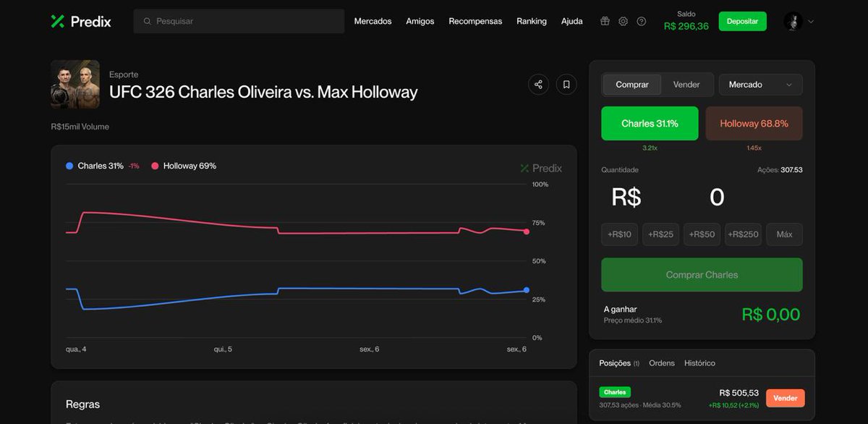The image size is (868, 424).
Task: Share this market via share icon
Action: click(538, 85)
